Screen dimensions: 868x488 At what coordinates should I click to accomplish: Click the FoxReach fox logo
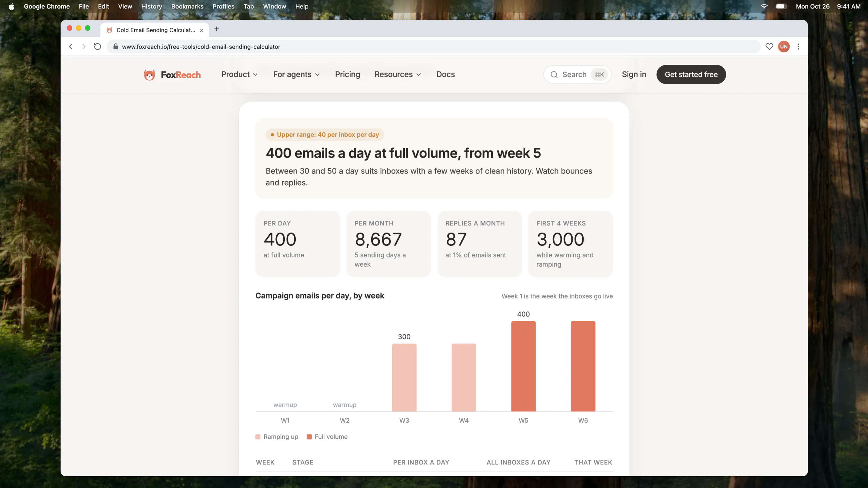point(149,74)
